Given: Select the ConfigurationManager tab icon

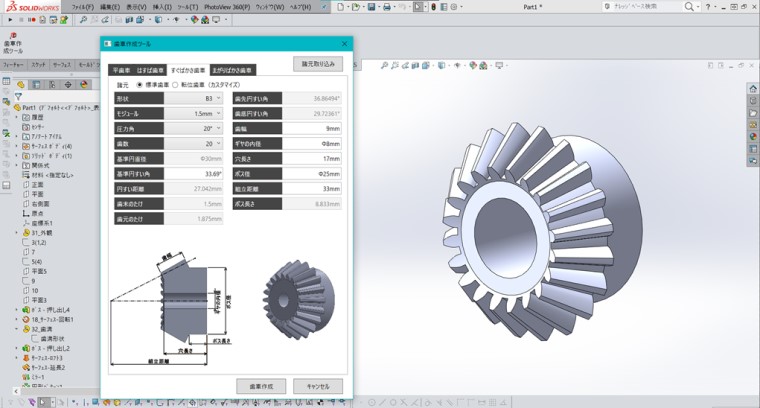Looking at the screenshot, I should [x=52, y=84].
